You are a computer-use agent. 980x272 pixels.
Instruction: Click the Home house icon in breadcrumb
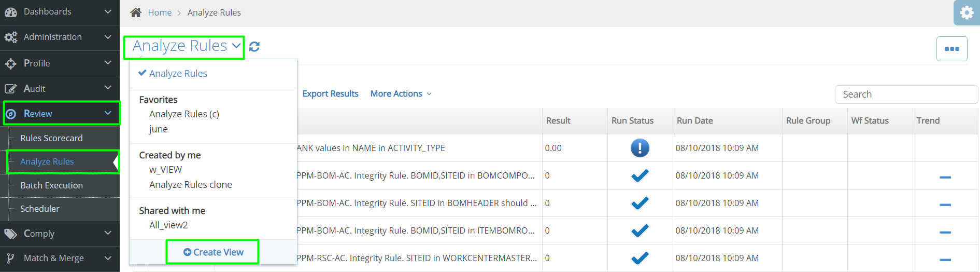[136, 12]
